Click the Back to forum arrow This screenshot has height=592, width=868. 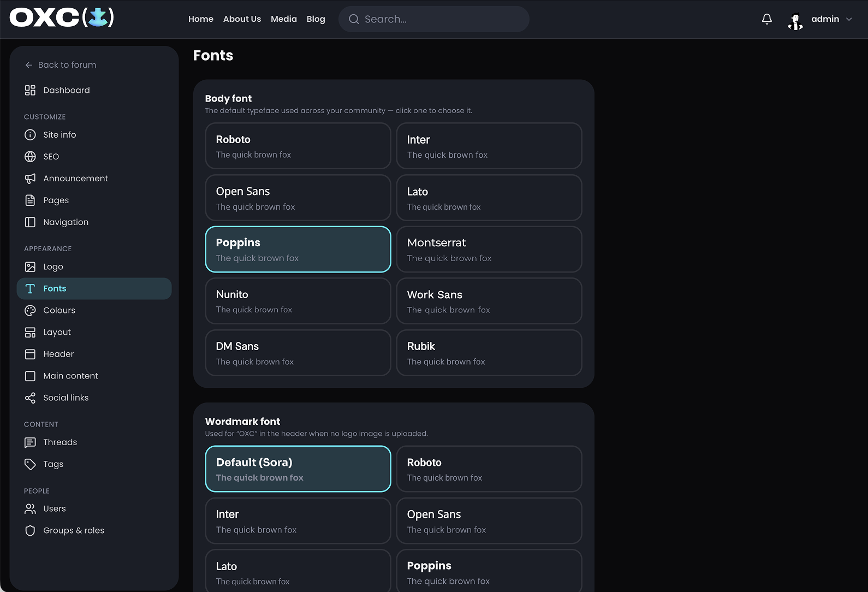pyautogui.click(x=28, y=65)
